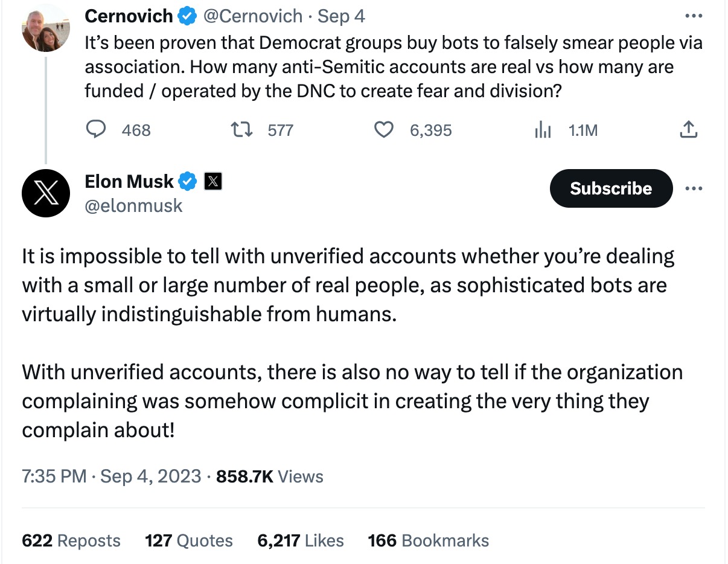The image size is (728, 564).
Task: Open the 7:35 PM Sep 4, 2023 timestamp
Action: (x=111, y=476)
